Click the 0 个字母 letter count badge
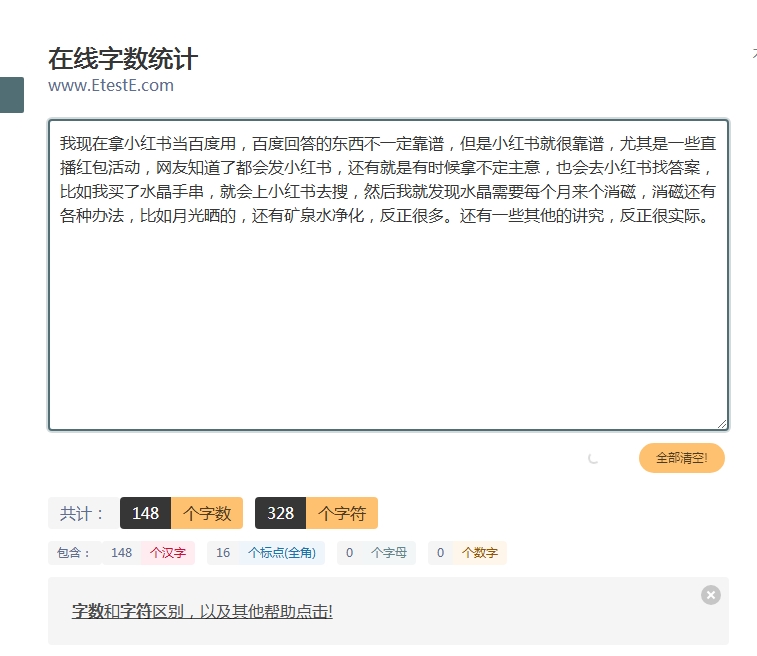 click(x=376, y=553)
